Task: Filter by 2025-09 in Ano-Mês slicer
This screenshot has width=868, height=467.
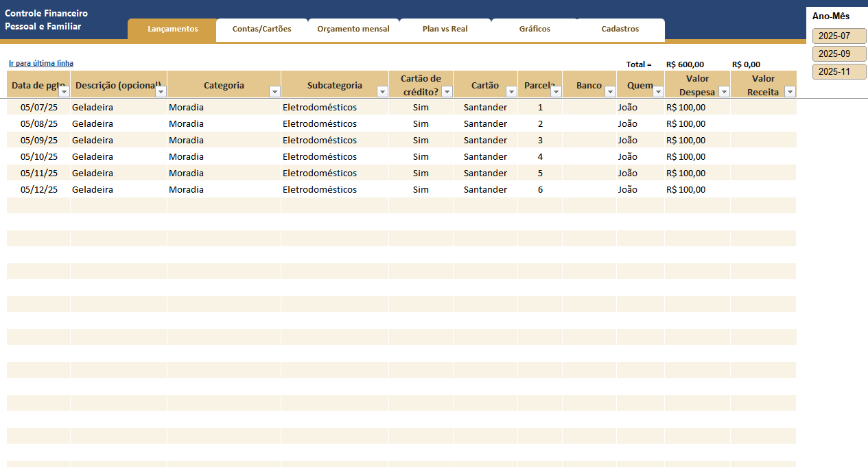Action: click(x=838, y=54)
